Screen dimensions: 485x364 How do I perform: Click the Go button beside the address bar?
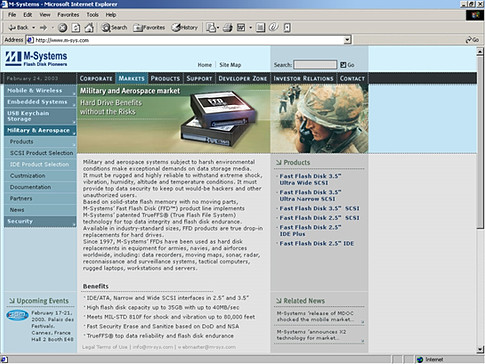coord(472,40)
